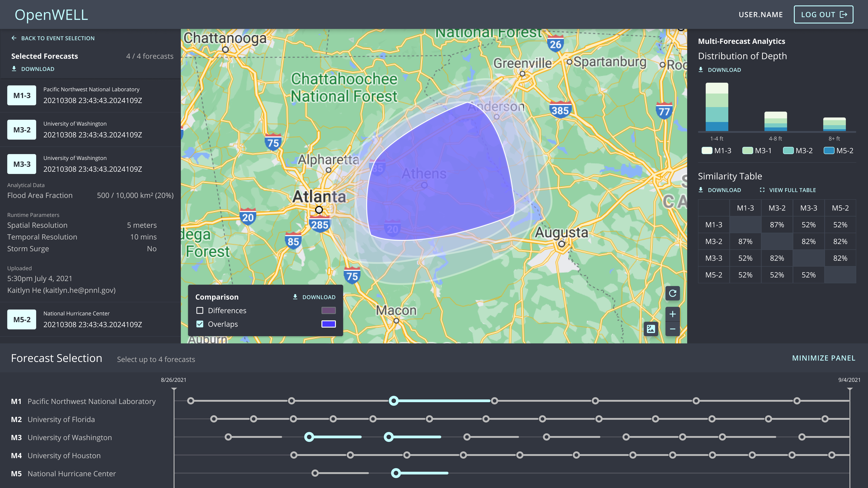
Task: Toggle the M5-2 legend in the depth chart
Action: [x=838, y=150]
